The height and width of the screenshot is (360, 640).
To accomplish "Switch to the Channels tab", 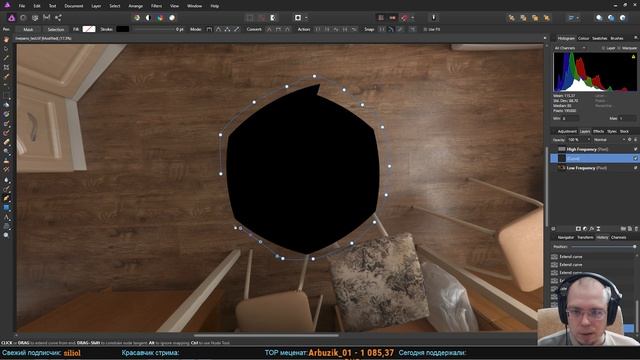I will tap(618, 237).
